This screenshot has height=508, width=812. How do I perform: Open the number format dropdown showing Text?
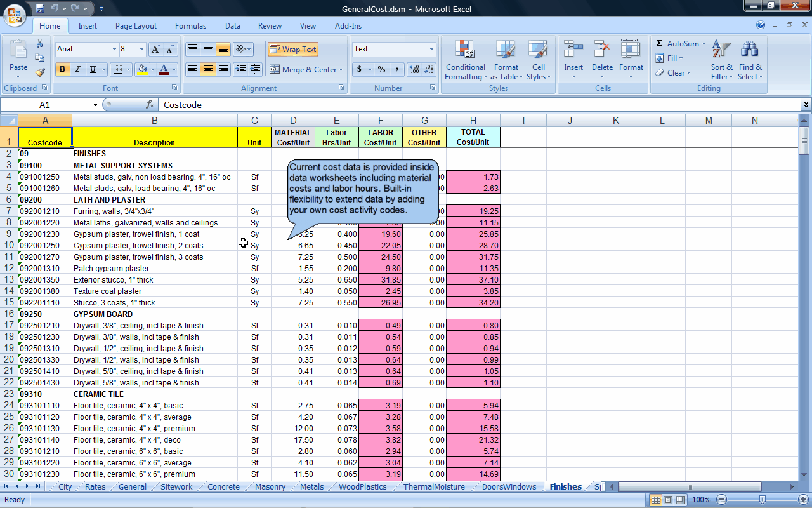click(x=431, y=49)
